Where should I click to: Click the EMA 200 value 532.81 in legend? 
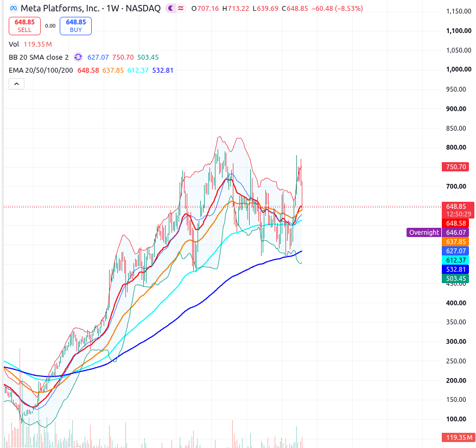(x=163, y=70)
